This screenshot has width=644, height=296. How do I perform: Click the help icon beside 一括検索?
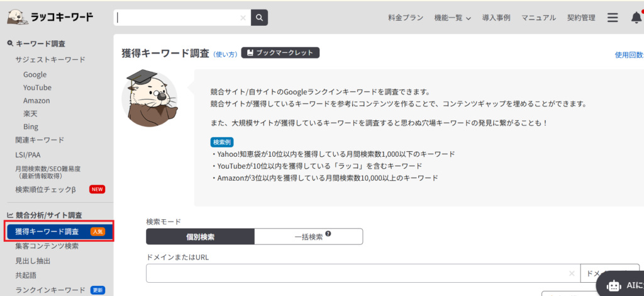pyautogui.click(x=328, y=234)
